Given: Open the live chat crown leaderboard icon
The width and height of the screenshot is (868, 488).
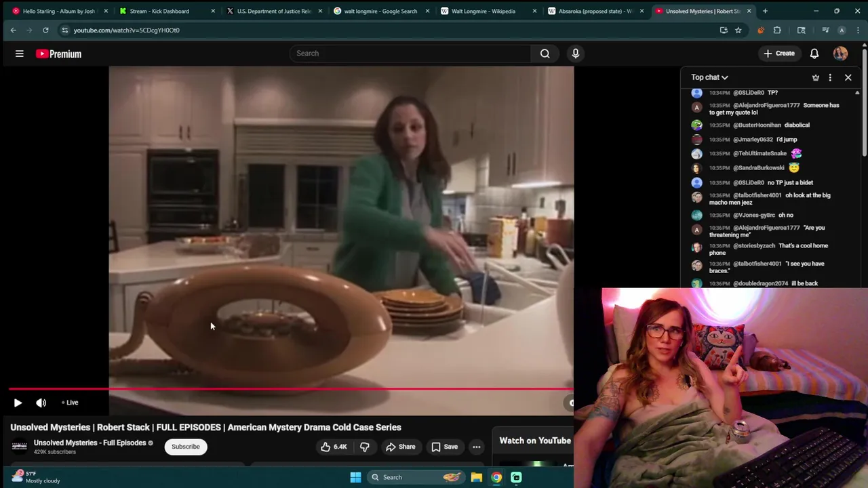Looking at the screenshot, I should tap(816, 77).
